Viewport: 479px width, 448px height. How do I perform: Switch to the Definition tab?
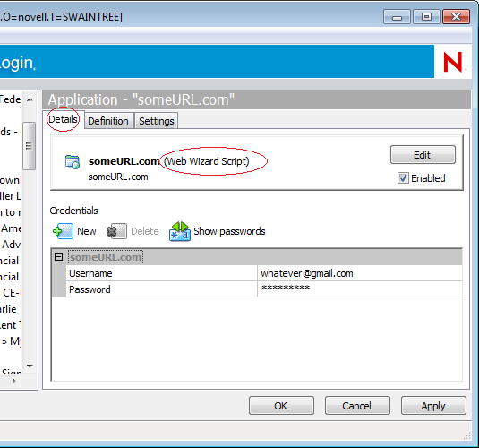108,121
